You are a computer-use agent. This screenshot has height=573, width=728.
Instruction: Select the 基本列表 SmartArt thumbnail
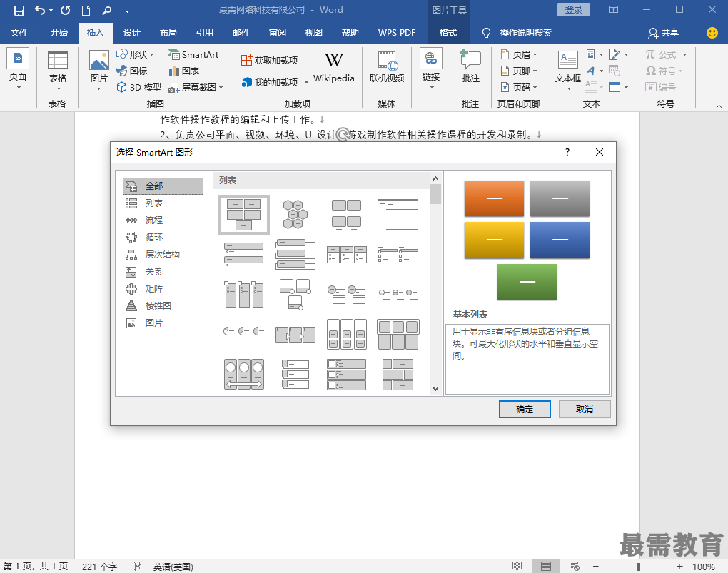pyautogui.click(x=244, y=214)
